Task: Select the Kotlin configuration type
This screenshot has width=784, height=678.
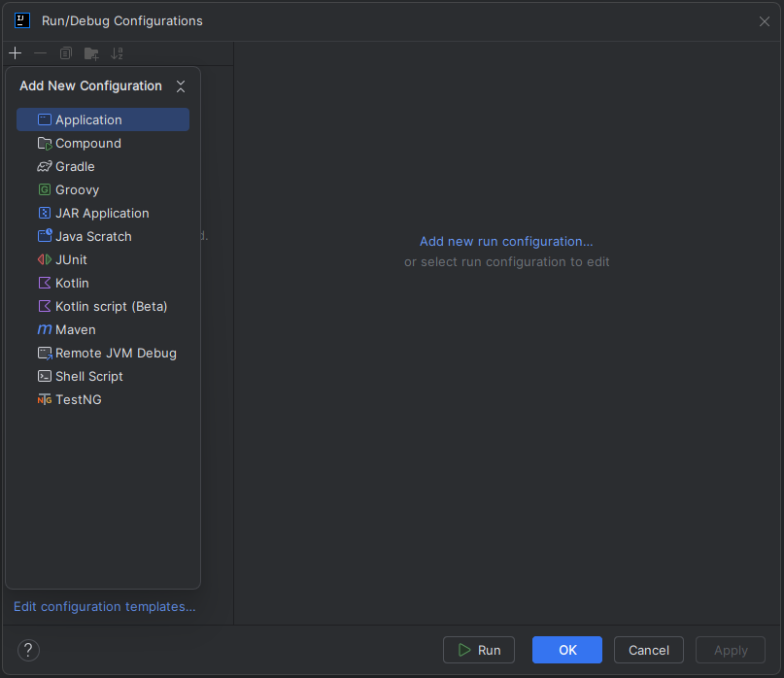Action: point(71,283)
